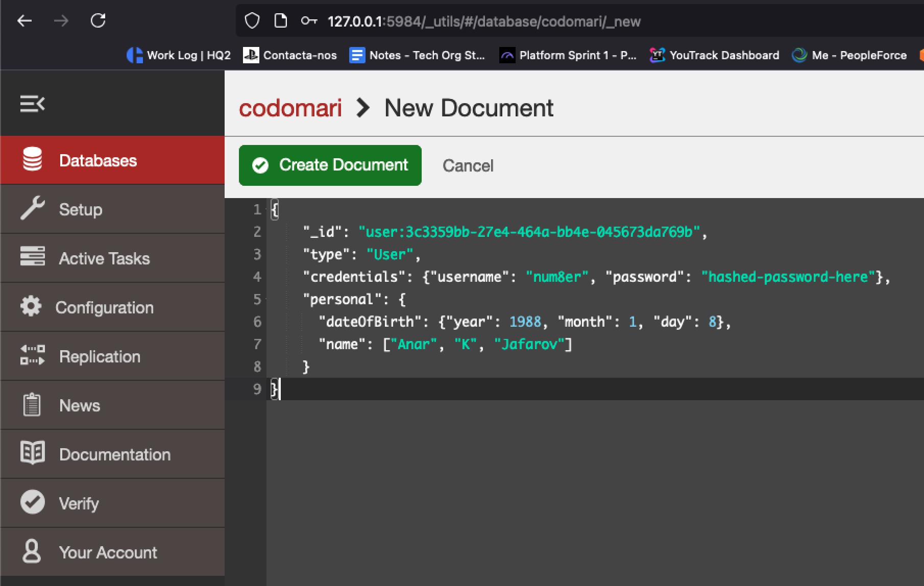
Task: Click the checkmark icon on Create Document
Action: [260, 165]
